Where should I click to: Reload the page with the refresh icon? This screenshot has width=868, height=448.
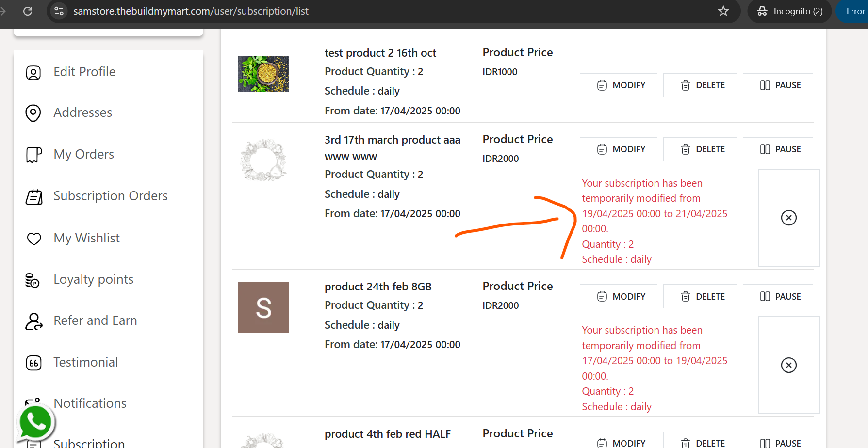click(x=28, y=11)
